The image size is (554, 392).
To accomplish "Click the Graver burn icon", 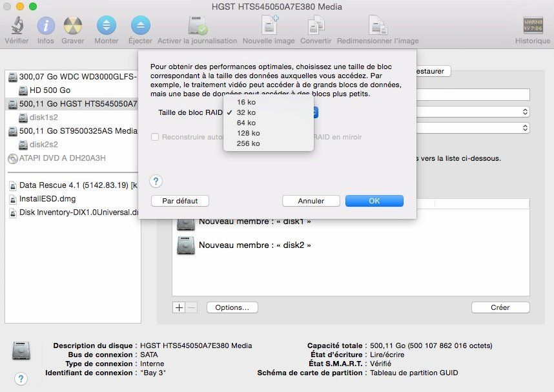I will coord(72,27).
